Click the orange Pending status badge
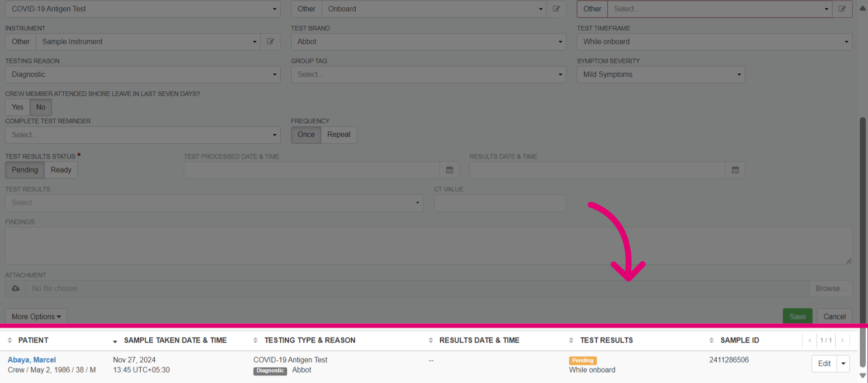Viewport: 868px width, 383px height. (x=583, y=360)
